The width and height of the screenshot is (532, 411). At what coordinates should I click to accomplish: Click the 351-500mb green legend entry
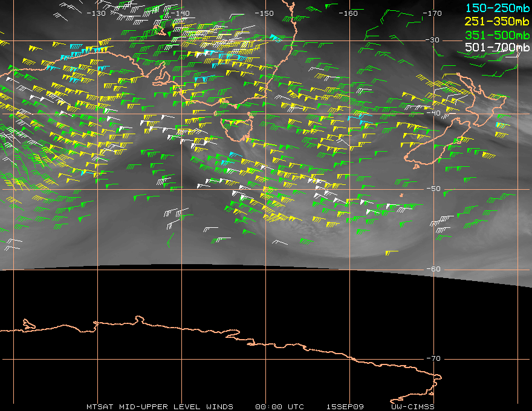pos(497,35)
